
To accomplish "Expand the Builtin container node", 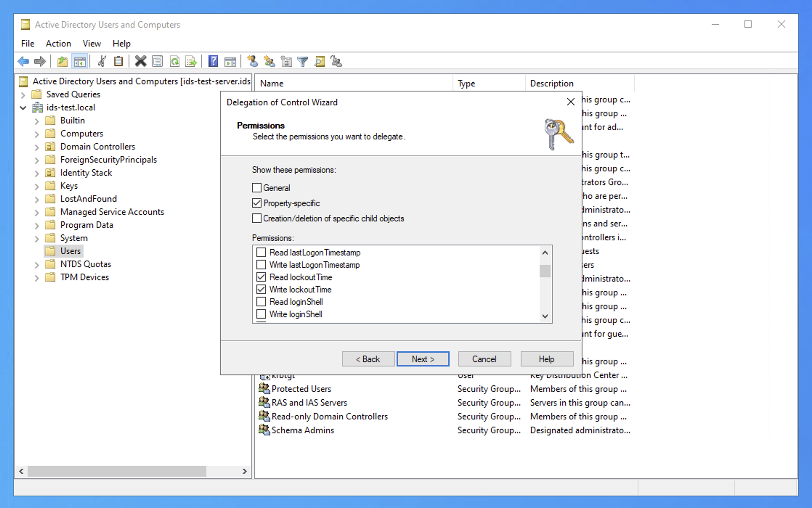I will coord(37,121).
